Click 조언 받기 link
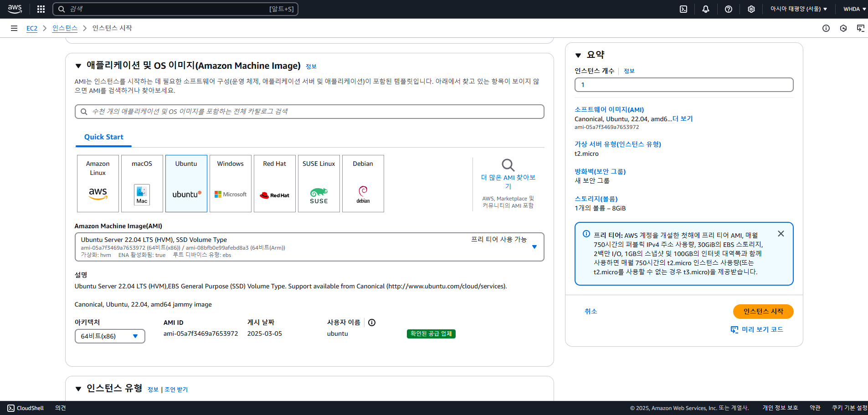This screenshot has height=415, width=868. 176,389
